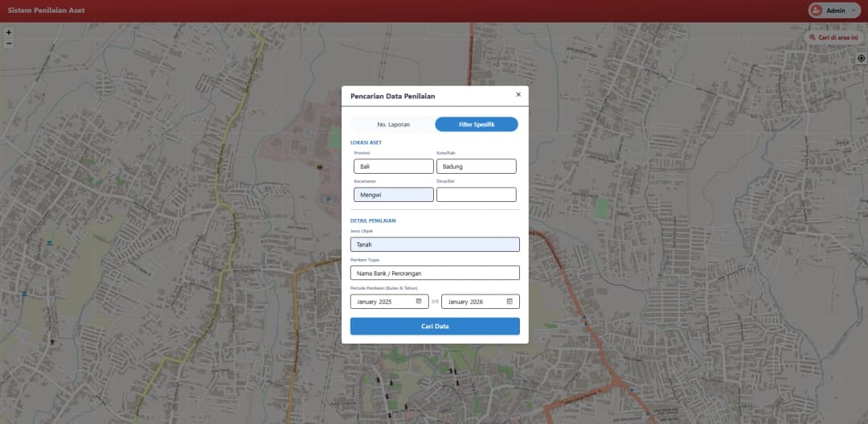Open calendar picker for January 2025 field
The width and height of the screenshot is (868, 424).
(419, 302)
